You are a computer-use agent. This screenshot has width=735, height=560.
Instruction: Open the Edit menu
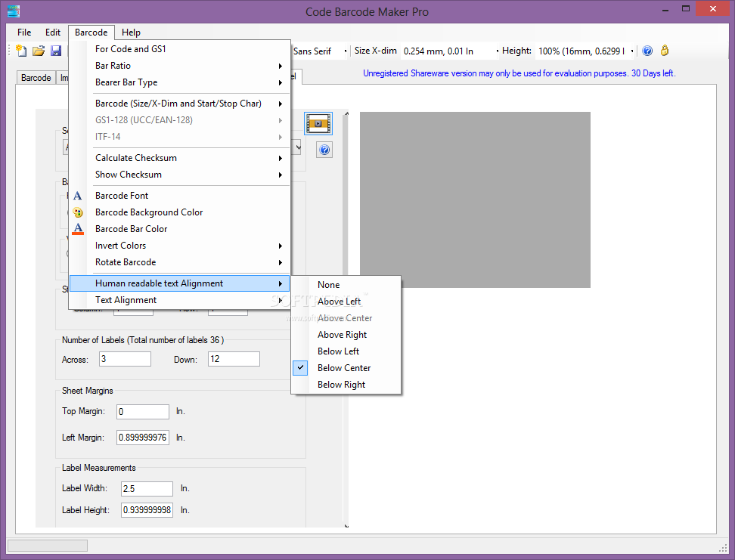[x=52, y=32]
